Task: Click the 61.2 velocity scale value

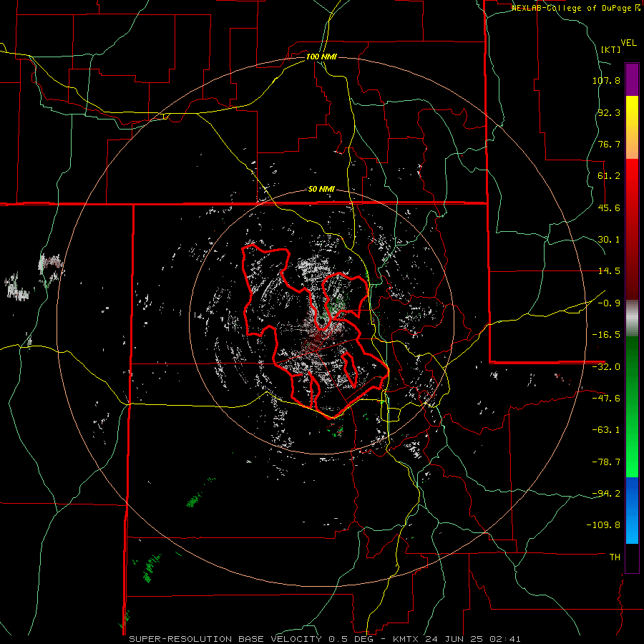Action: point(609,176)
